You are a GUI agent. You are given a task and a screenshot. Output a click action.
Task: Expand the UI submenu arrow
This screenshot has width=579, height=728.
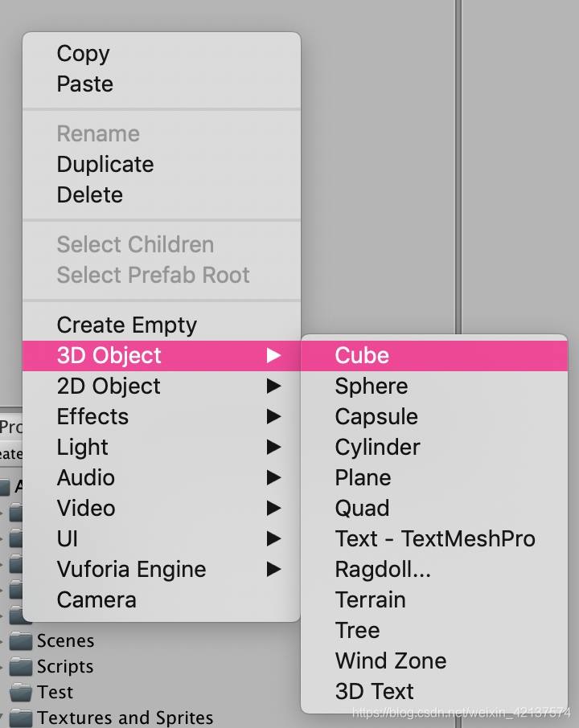[x=274, y=538]
